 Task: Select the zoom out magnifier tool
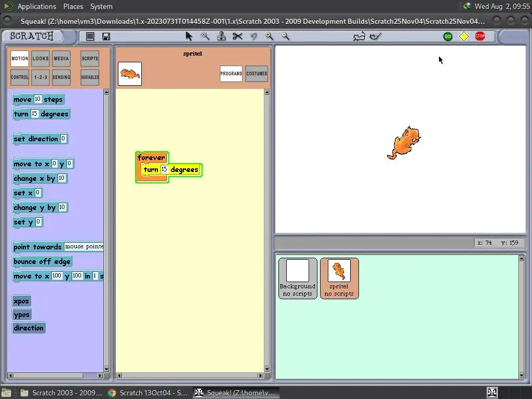(286, 36)
